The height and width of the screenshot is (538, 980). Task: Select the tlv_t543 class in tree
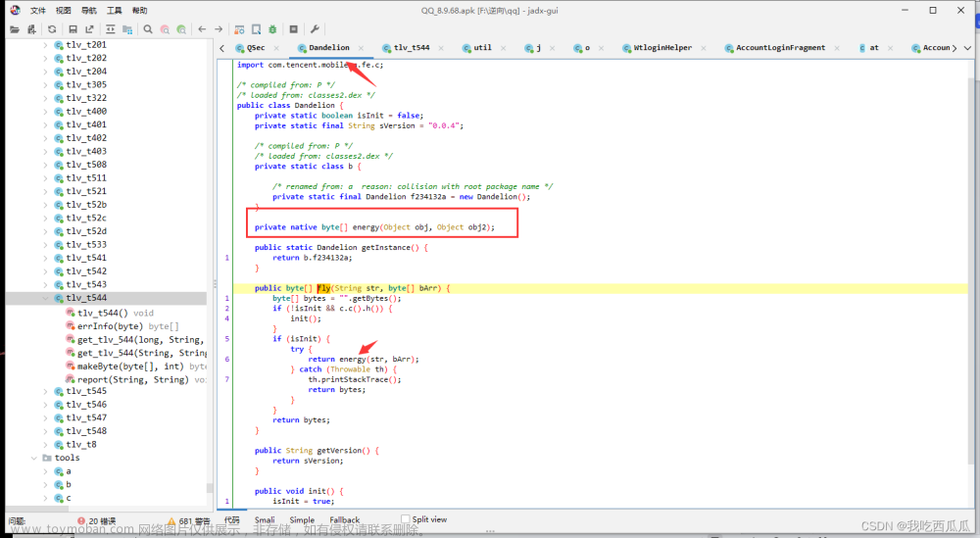86,285
